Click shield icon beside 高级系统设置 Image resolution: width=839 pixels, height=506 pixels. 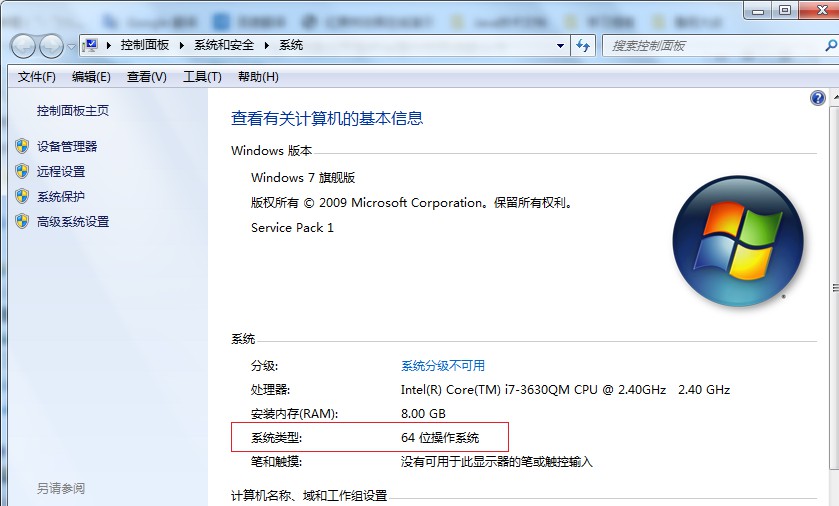click(x=22, y=221)
